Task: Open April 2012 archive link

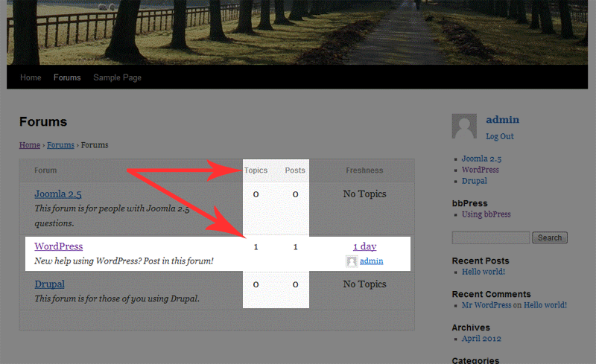Action: [x=481, y=339]
